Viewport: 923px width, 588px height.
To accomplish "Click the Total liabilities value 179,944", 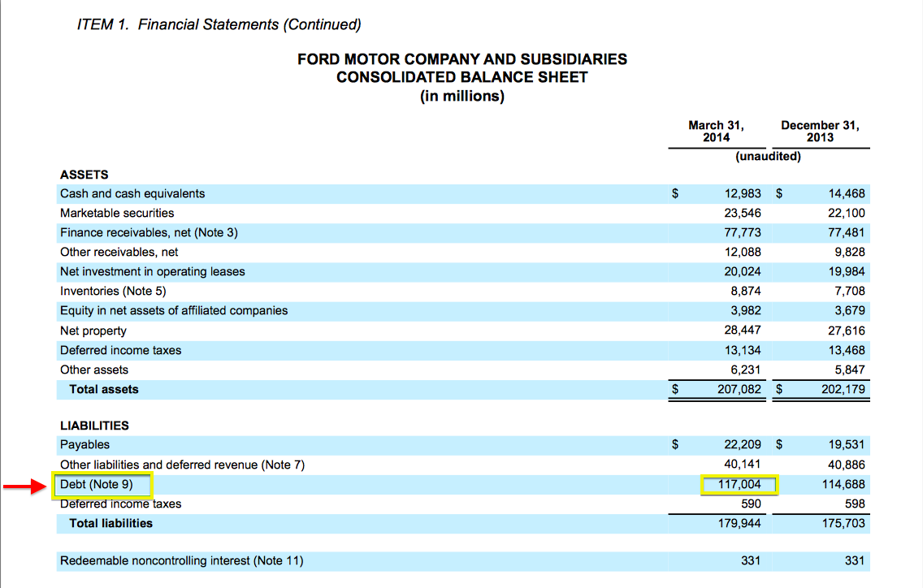I will 742,524.
